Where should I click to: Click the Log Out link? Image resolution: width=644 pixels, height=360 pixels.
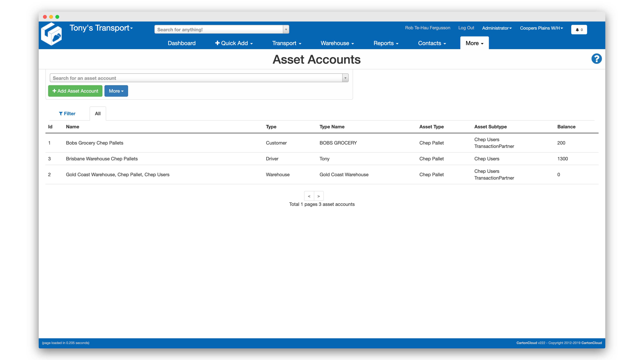pos(466,28)
